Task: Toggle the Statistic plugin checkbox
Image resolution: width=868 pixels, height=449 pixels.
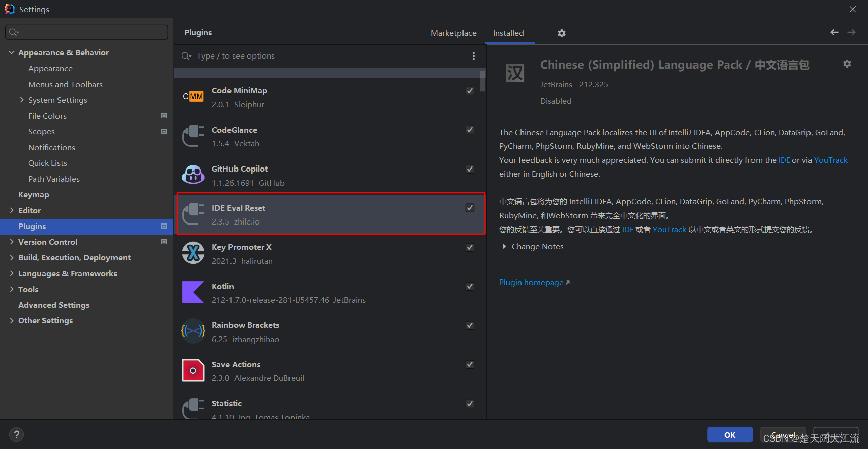Action: coord(470,404)
